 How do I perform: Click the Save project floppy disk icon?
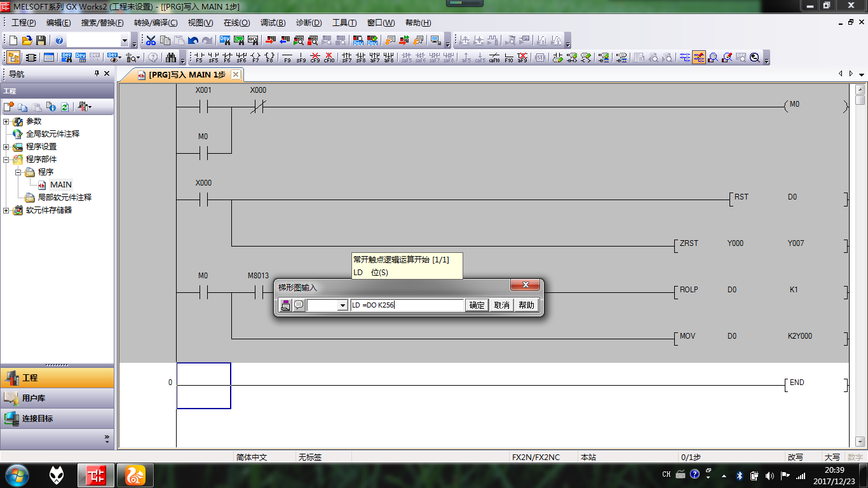[x=41, y=41]
